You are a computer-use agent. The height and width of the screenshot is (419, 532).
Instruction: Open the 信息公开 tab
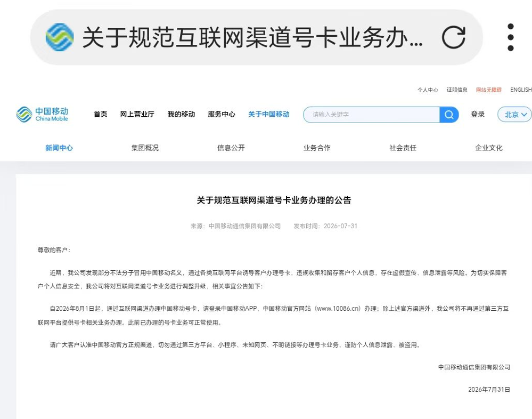coord(231,148)
